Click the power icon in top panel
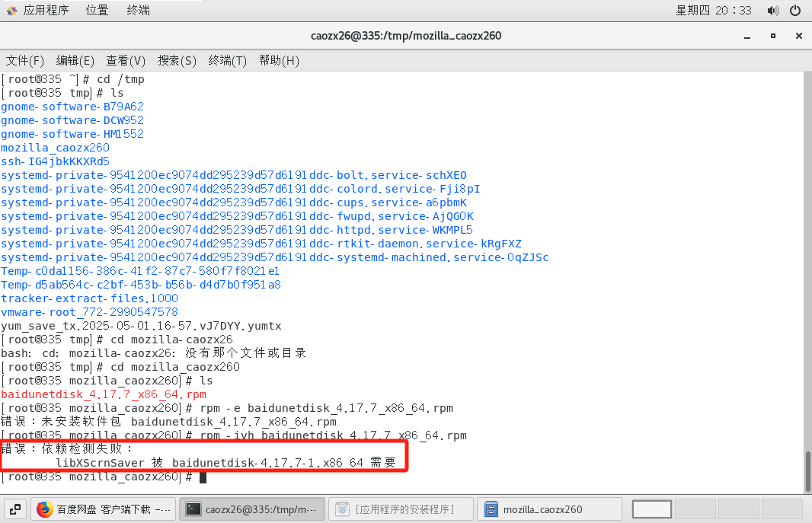Image resolution: width=812 pixels, height=523 pixels. pyautogui.click(x=795, y=11)
